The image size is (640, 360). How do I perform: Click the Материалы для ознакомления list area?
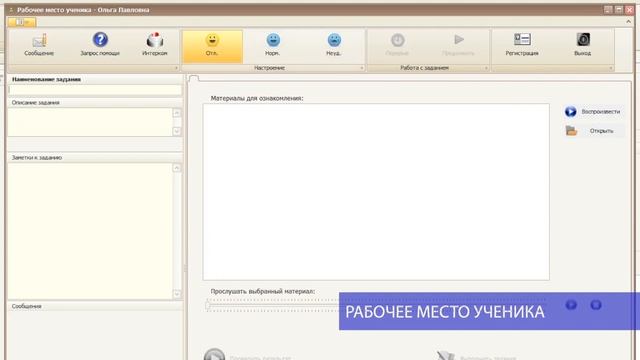(376, 192)
